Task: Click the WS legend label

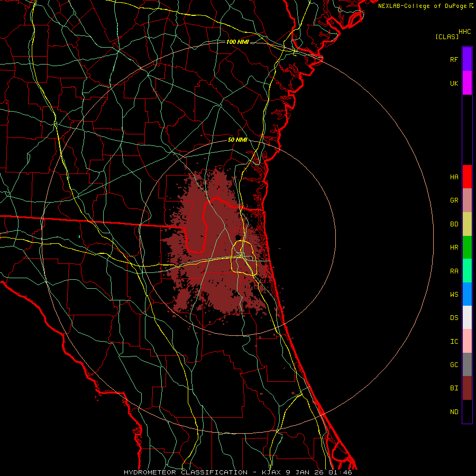Action: pos(454,295)
